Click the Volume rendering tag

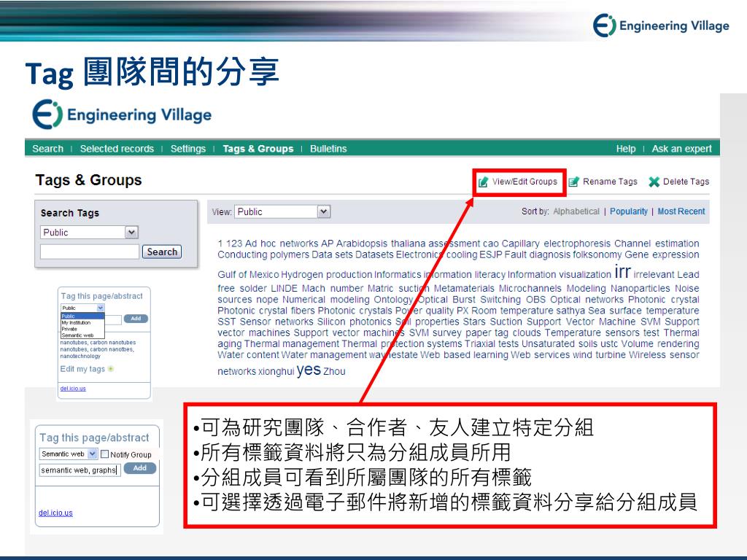pyautogui.click(x=660, y=344)
